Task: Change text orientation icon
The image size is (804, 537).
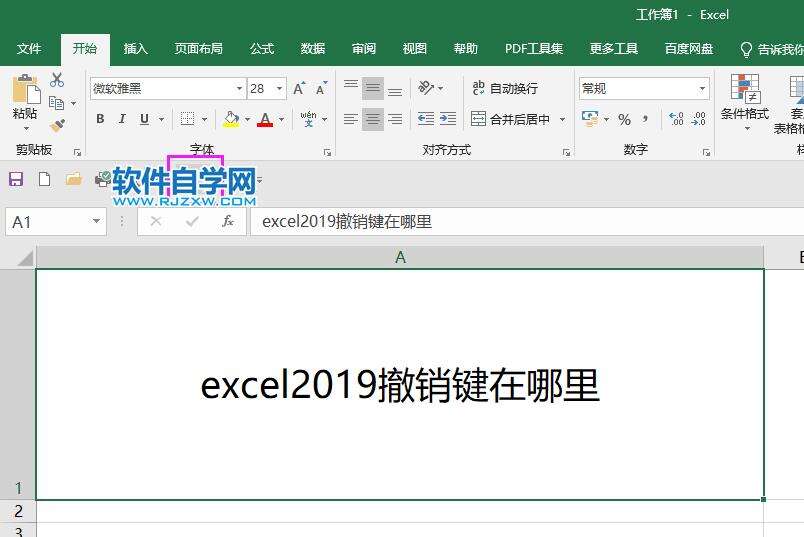Action: (426, 88)
